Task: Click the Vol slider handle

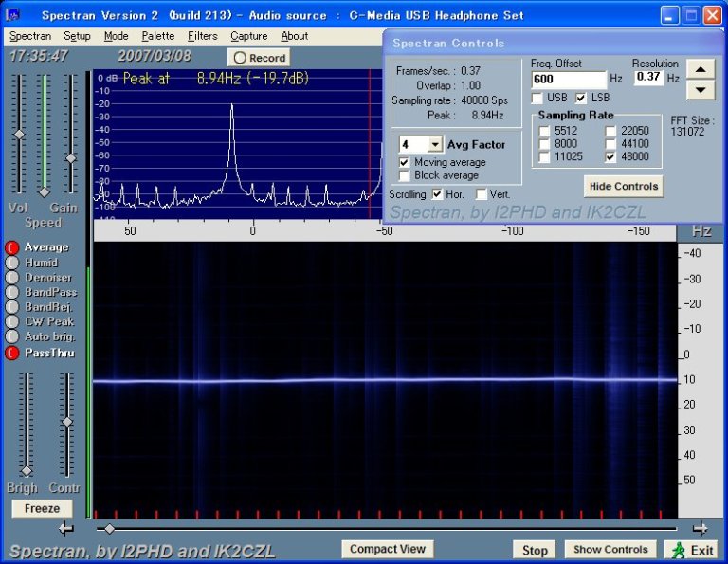Action: [19, 135]
